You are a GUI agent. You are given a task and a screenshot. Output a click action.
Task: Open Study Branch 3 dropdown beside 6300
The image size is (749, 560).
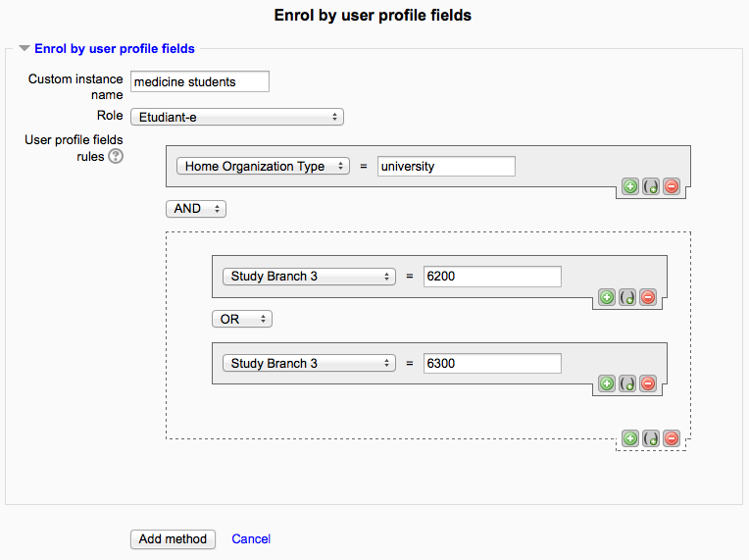[x=309, y=364]
